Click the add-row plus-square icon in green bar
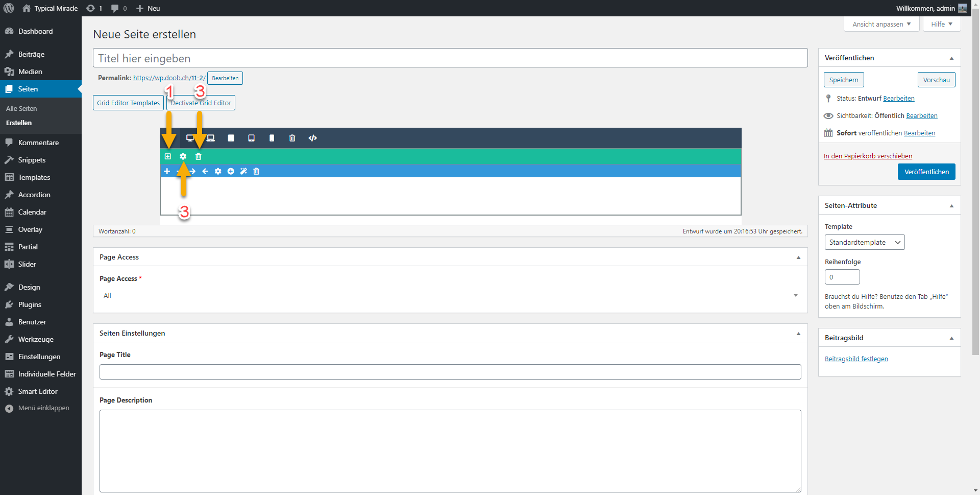This screenshot has height=495, width=980. 167,156
